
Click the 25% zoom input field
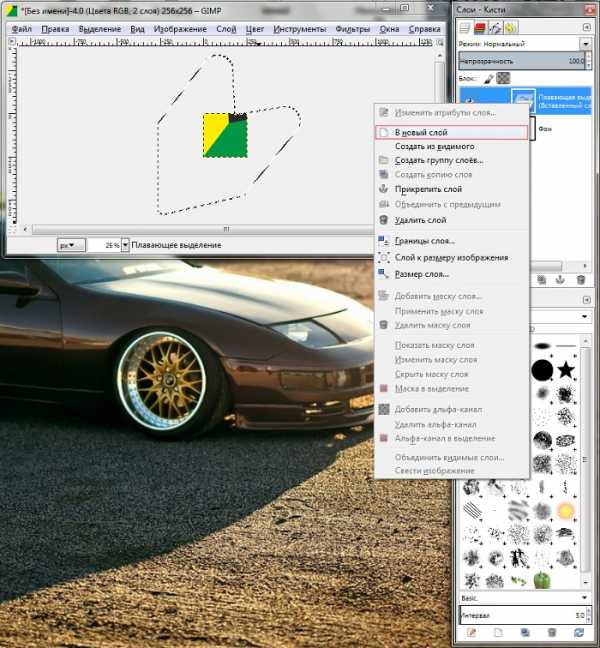(x=105, y=245)
